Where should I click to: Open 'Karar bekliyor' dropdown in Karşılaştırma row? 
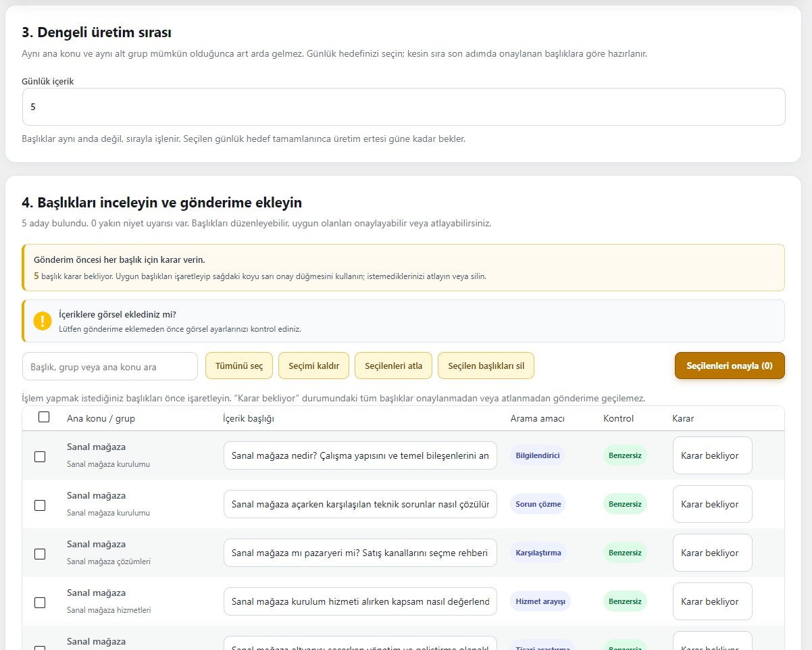coord(712,553)
